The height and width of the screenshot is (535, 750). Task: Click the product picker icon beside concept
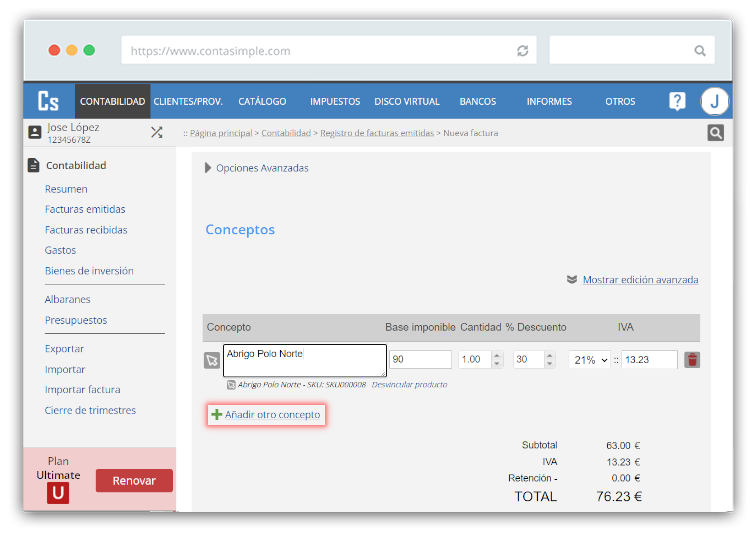pyautogui.click(x=212, y=360)
